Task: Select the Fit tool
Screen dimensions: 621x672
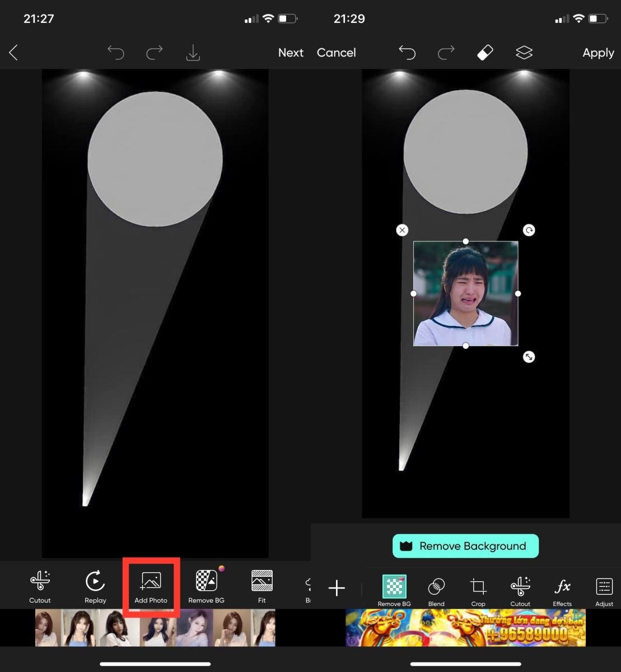Action: [262, 586]
